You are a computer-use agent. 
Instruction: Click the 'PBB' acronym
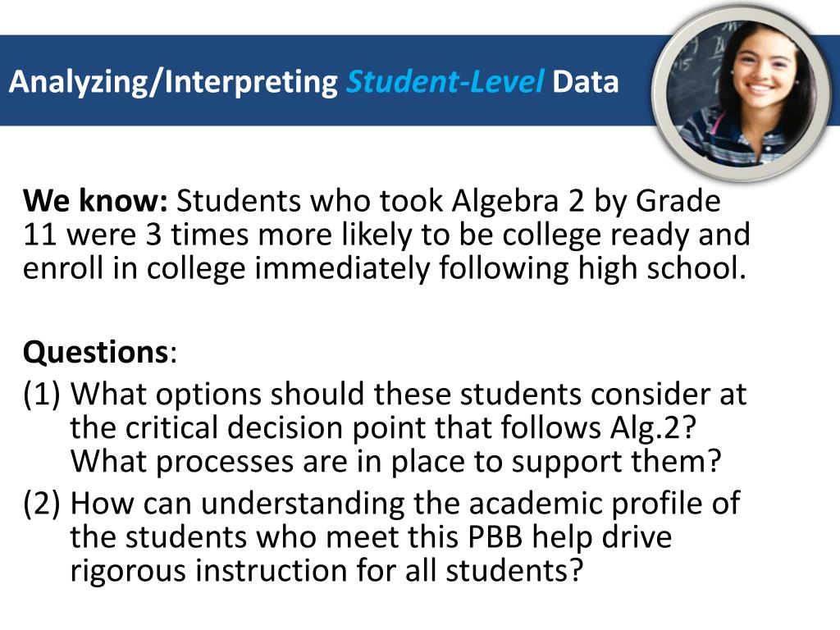pyautogui.click(x=495, y=537)
